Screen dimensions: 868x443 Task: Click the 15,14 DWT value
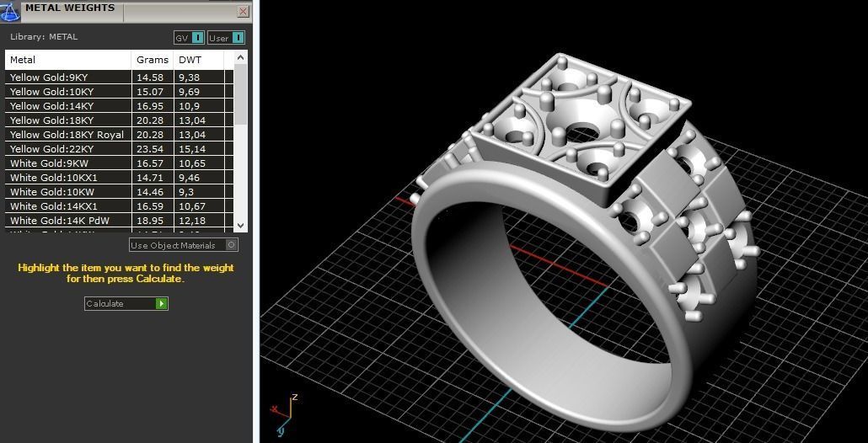click(x=192, y=149)
